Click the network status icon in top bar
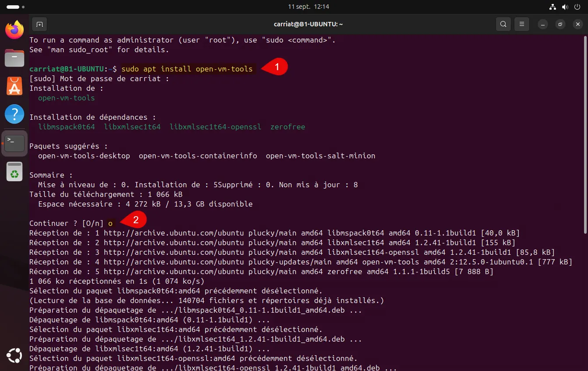Viewport: 588px width, 371px height. click(x=553, y=7)
